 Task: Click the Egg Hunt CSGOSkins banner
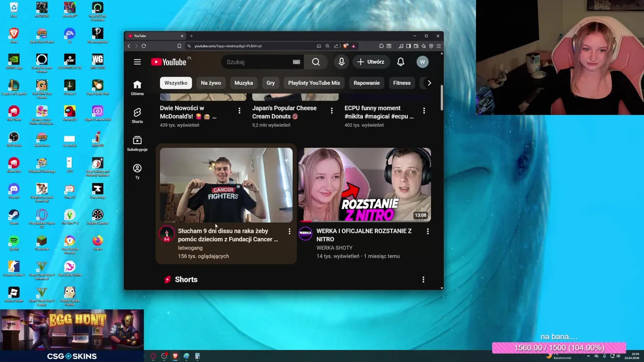[72, 336]
